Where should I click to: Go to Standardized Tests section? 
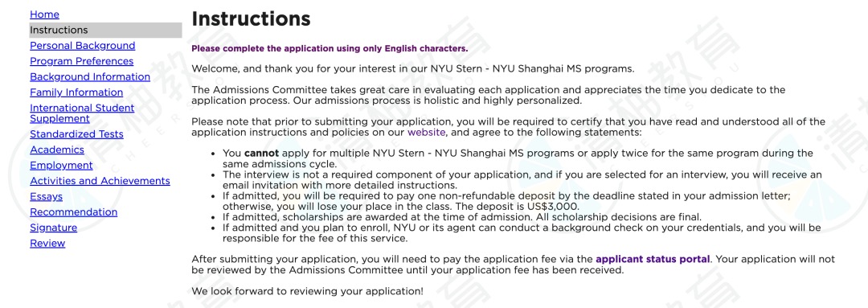[x=76, y=134]
